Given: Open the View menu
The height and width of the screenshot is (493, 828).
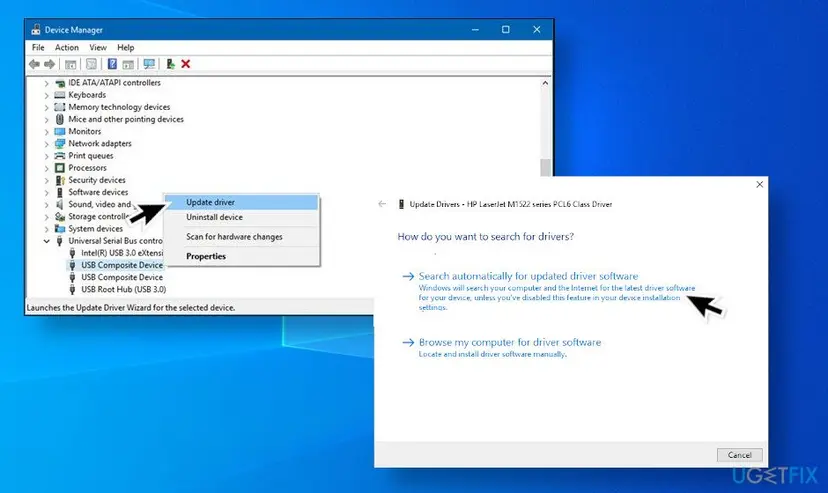Looking at the screenshot, I should click(x=98, y=48).
